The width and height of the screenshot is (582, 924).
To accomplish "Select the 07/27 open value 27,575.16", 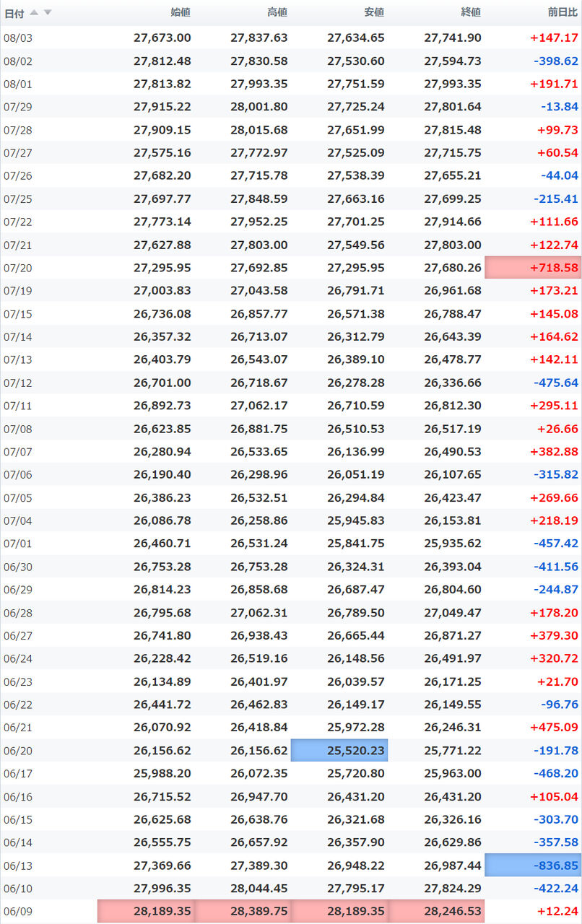I will [162, 153].
